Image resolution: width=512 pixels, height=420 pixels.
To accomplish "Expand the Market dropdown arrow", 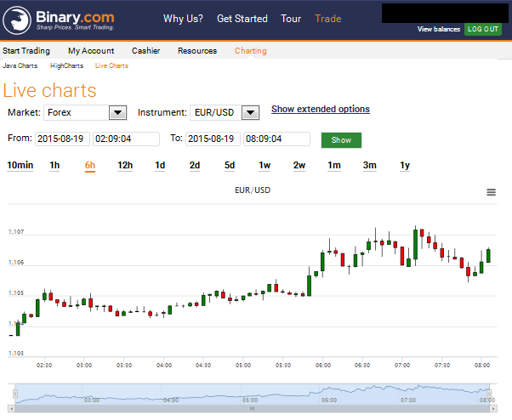I will [117, 113].
